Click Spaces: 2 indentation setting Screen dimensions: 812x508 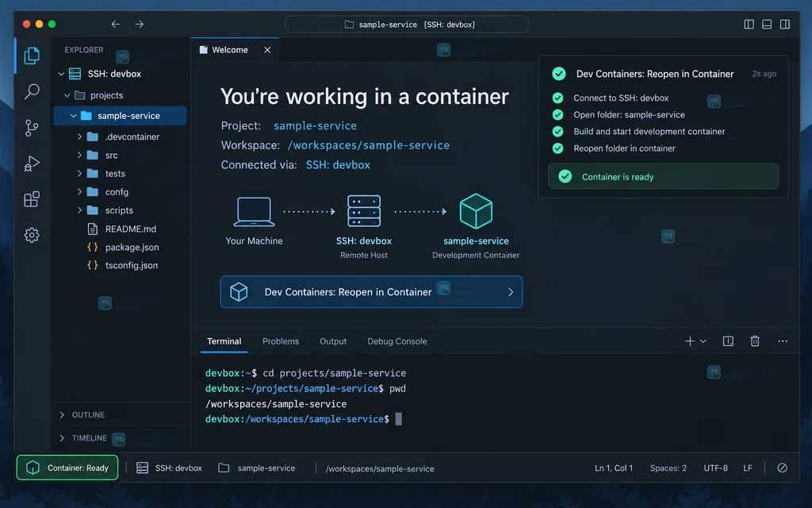(668, 468)
